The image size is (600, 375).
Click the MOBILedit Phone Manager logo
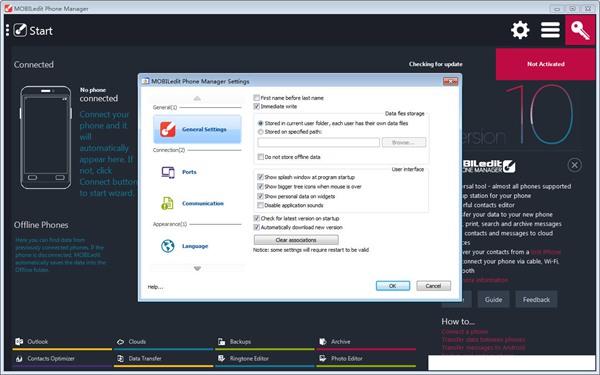[489, 166]
